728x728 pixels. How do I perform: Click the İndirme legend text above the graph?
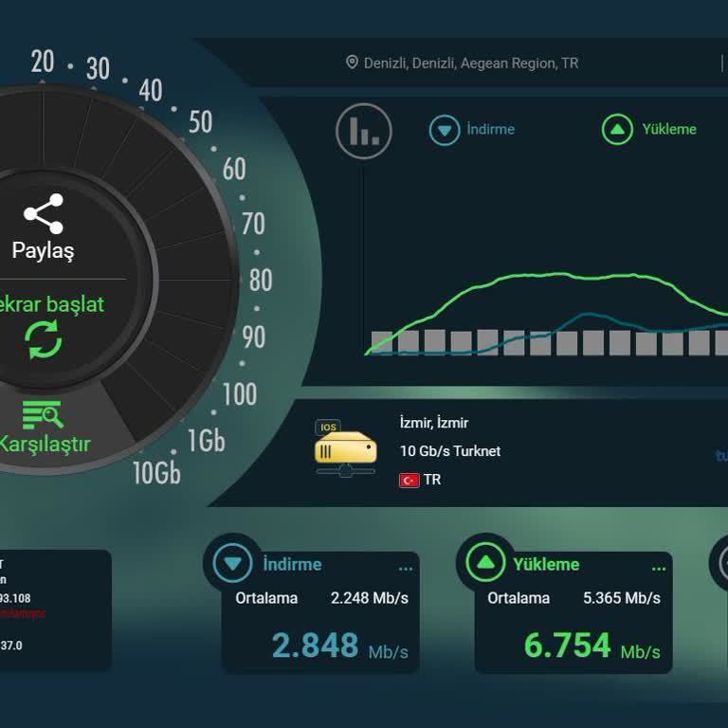coord(491,129)
